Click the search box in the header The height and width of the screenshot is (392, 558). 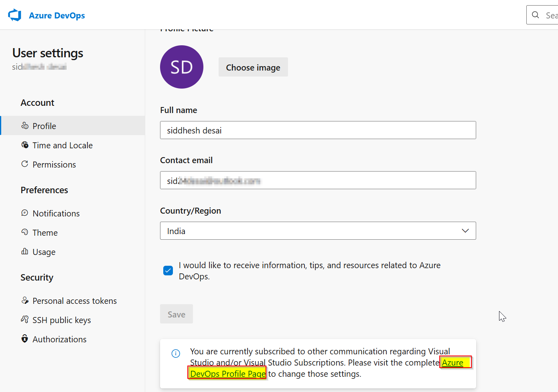tap(542, 15)
